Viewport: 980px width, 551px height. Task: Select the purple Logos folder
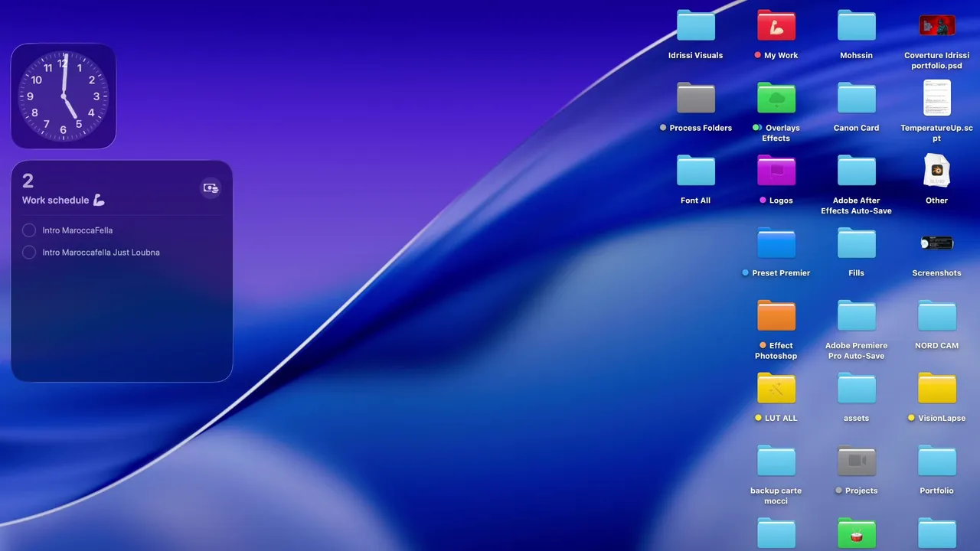[776, 171]
